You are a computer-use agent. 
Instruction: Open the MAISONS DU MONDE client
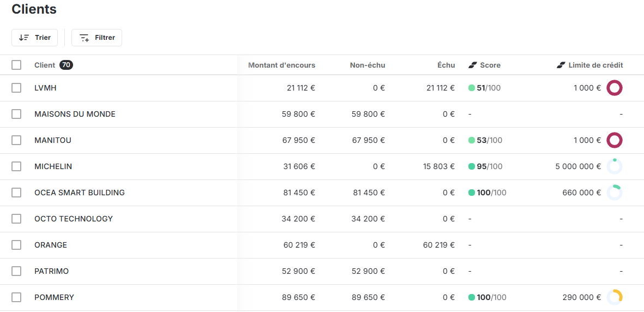click(x=75, y=114)
